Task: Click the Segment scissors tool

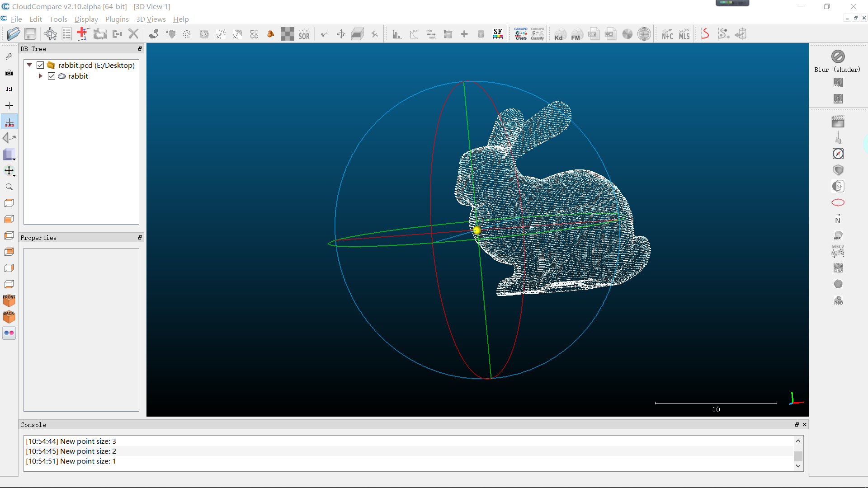Action: 324,34
